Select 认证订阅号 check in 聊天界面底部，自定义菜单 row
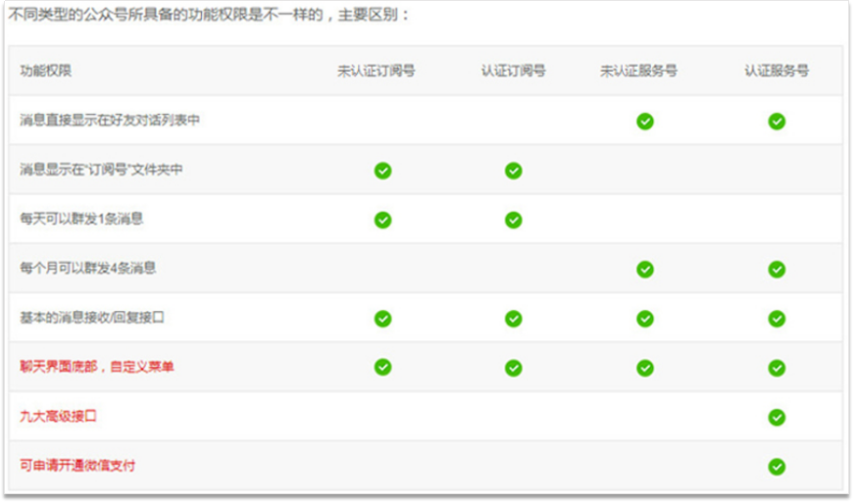The width and height of the screenshot is (855, 504). [514, 367]
